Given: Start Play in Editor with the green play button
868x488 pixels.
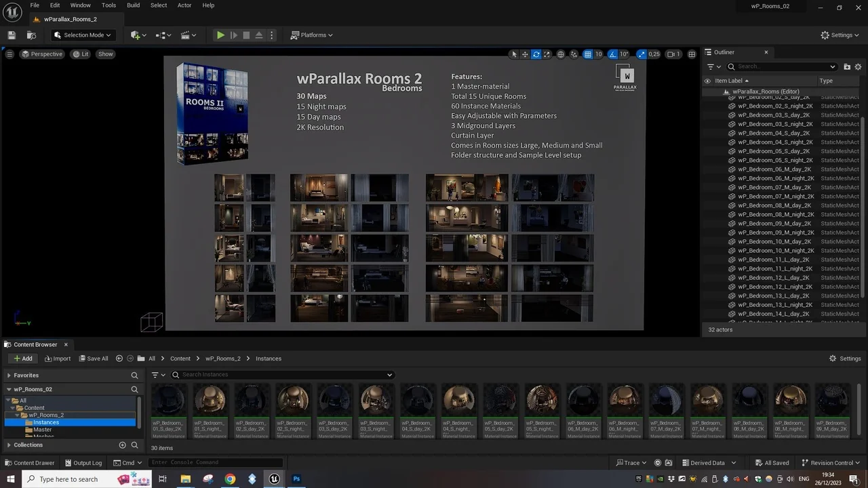Looking at the screenshot, I should tap(220, 35).
